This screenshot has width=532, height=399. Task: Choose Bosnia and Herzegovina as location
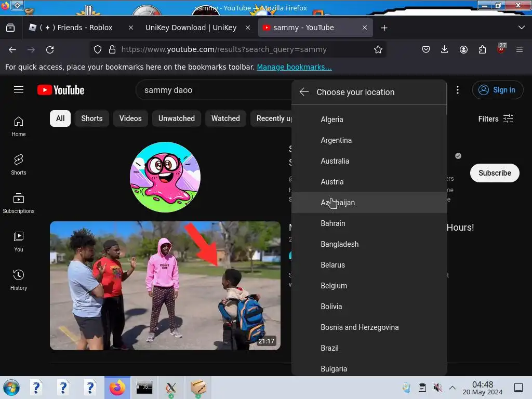point(369,327)
